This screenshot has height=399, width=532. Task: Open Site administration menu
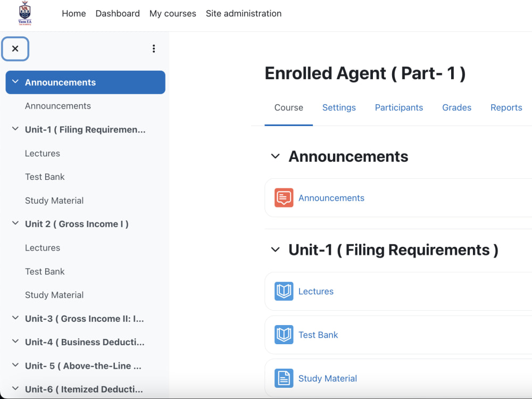(244, 14)
